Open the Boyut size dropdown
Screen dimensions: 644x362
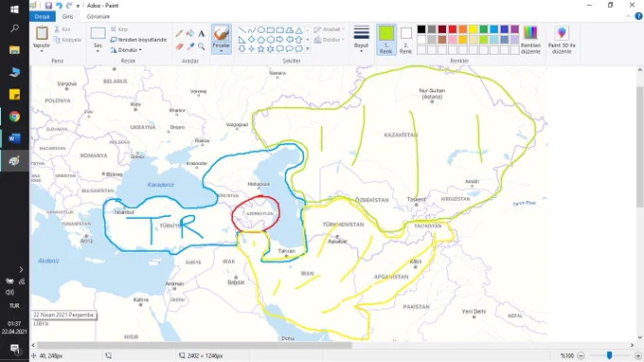tap(361, 40)
